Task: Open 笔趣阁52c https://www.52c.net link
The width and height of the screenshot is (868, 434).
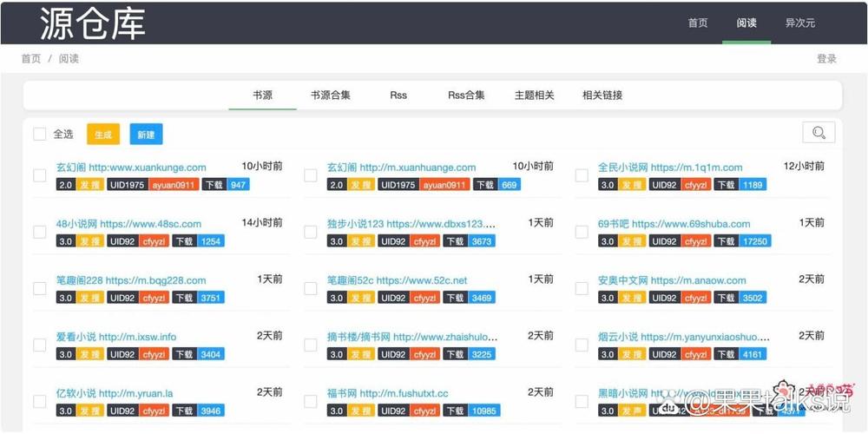Action: point(397,280)
